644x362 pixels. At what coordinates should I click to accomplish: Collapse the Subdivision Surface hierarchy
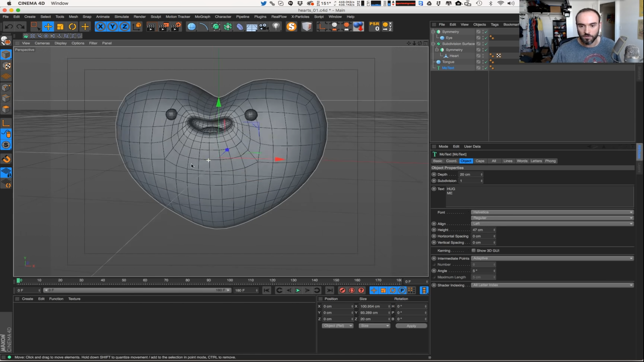433,44
